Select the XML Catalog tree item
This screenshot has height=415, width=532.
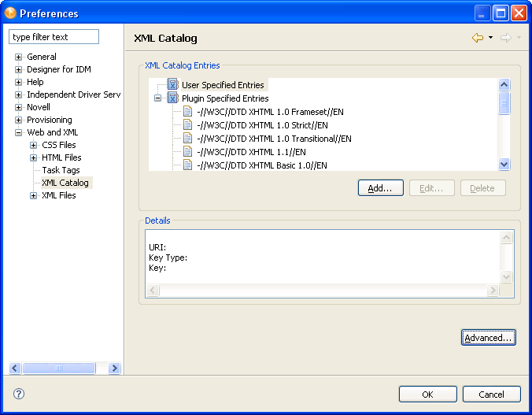click(65, 183)
